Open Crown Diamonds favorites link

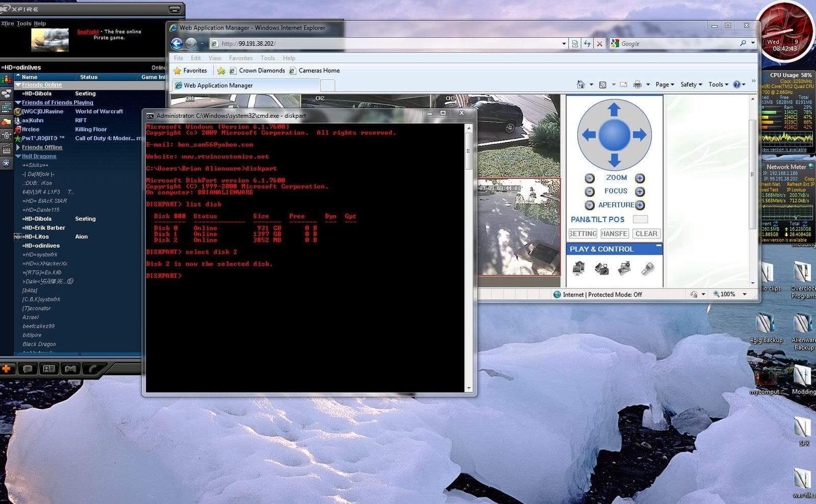click(x=257, y=71)
